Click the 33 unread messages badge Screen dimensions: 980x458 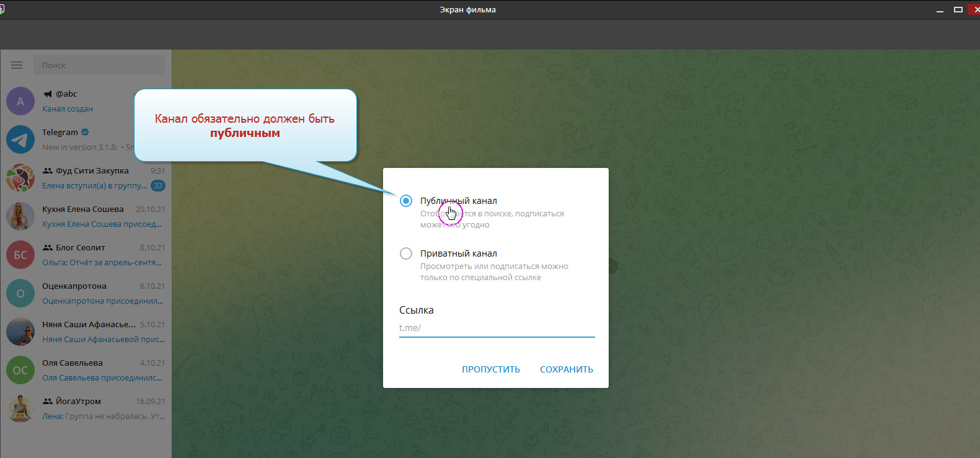pos(158,186)
